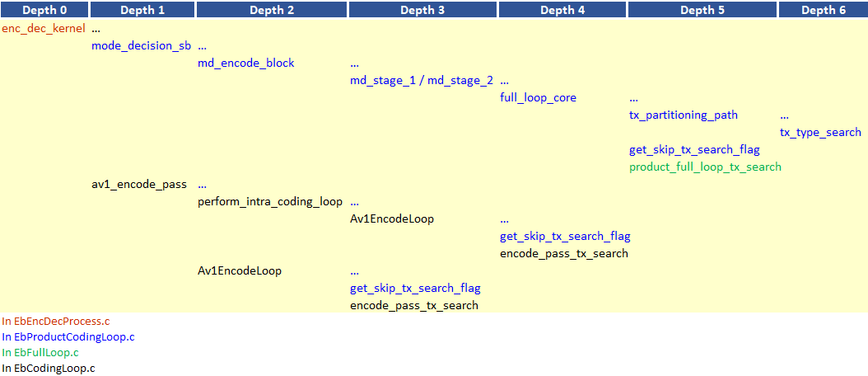Click the EbFullLoop.c legend entry
This screenshot has height=376, width=868.
click(46, 352)
